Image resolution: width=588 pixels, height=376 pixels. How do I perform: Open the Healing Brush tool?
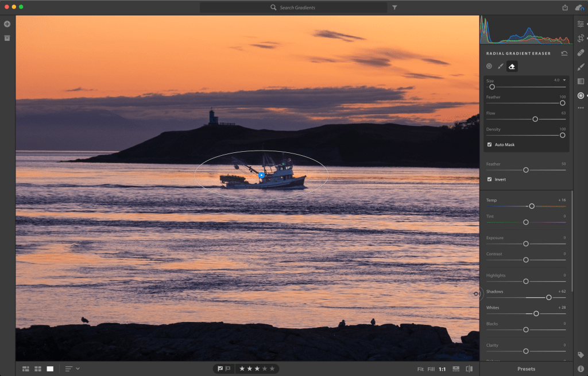click(581, 52)
